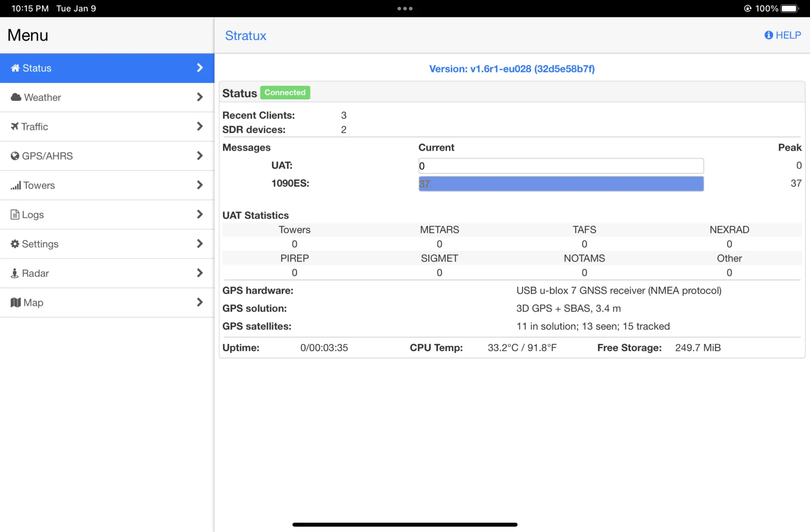810x532 pixels.
Task: Click the Stratux title link
Action: 246,35
